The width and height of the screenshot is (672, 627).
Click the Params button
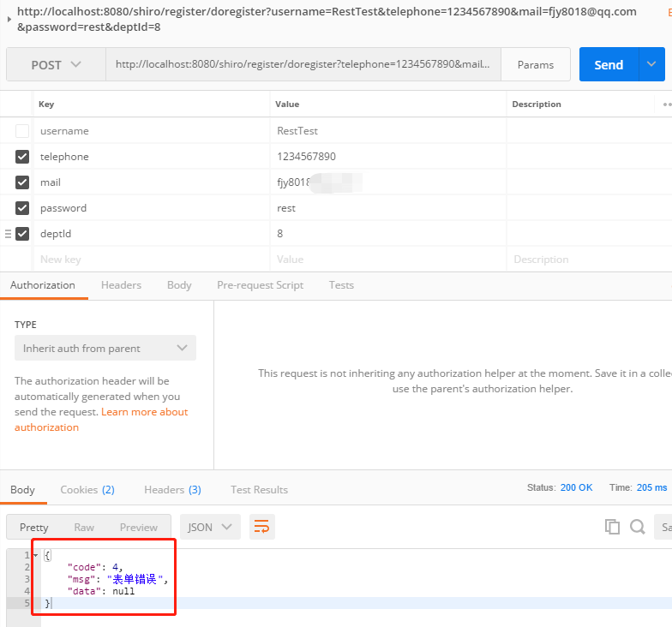click(x=536, y=65)
